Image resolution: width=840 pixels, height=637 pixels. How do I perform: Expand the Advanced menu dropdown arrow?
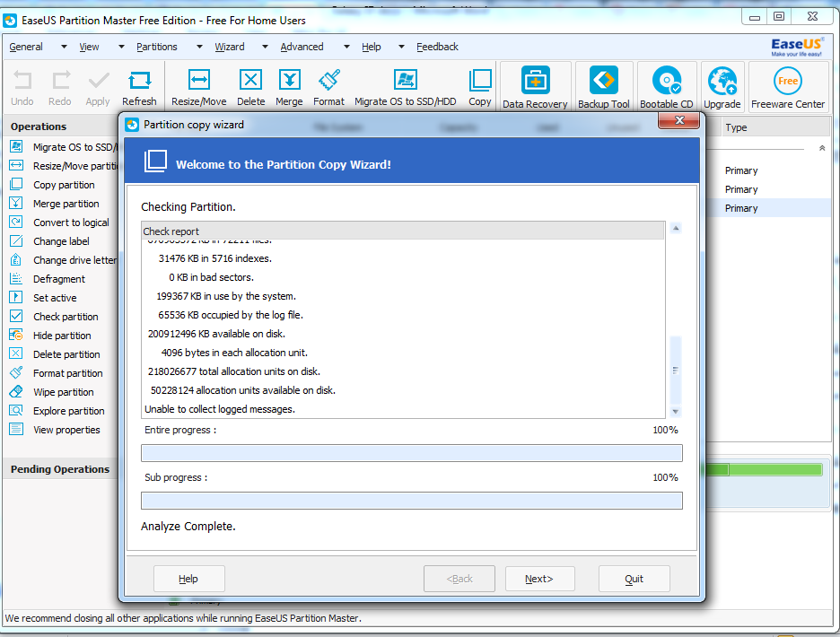(346, 47)
